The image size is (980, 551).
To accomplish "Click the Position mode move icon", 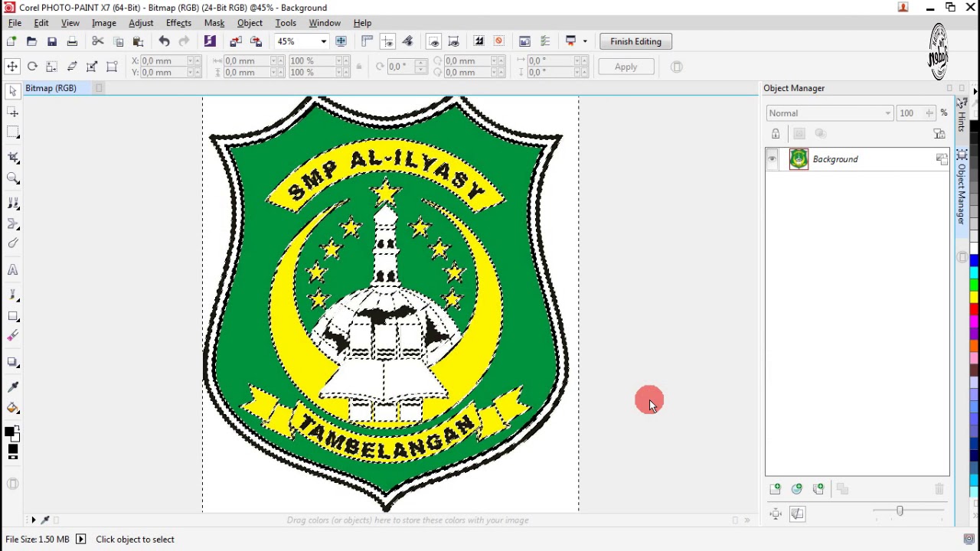I will 12,67.
